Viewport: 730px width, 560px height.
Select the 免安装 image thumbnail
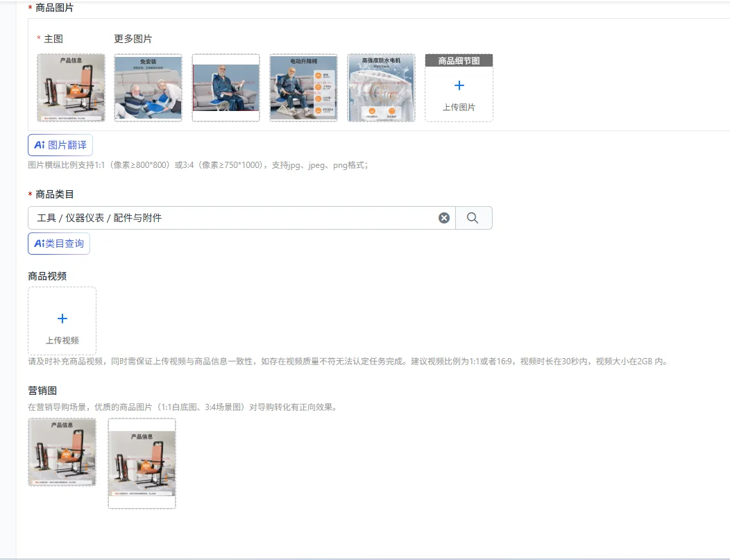[148, 87]
